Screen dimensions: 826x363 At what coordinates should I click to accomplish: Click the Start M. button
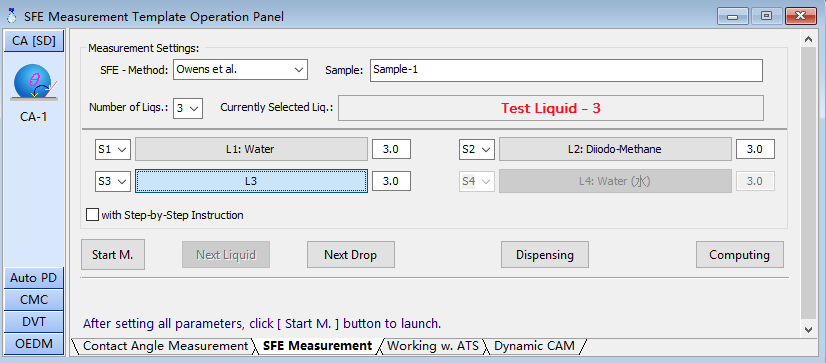click(x=113, y=255)
